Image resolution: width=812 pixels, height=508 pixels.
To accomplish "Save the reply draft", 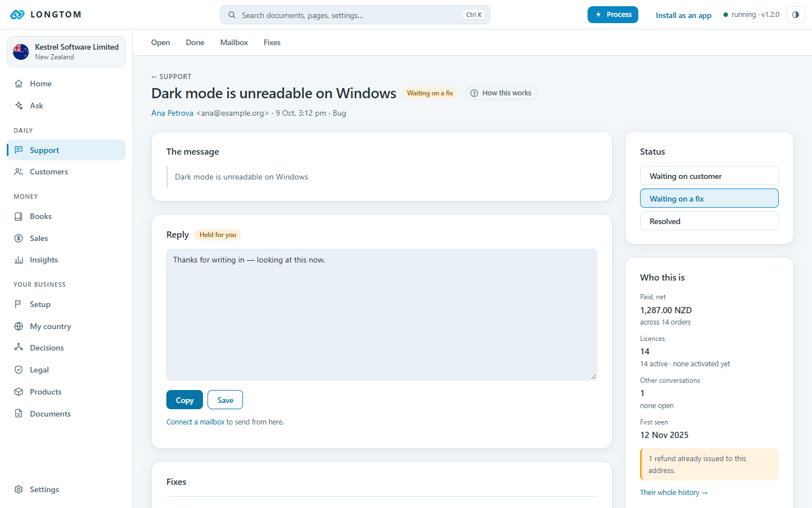I will pos(225,400).
